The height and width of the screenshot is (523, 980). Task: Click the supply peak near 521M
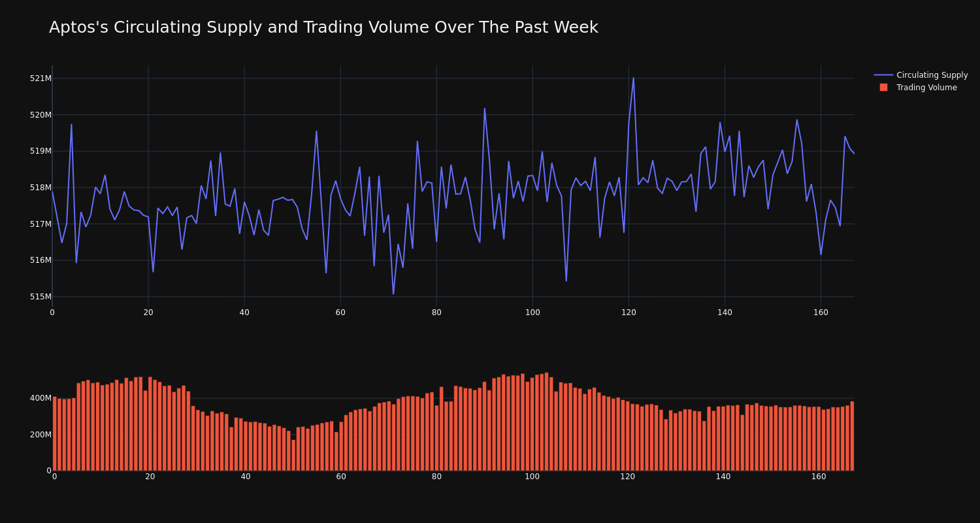pyautogui.click(x=633, y=78)
